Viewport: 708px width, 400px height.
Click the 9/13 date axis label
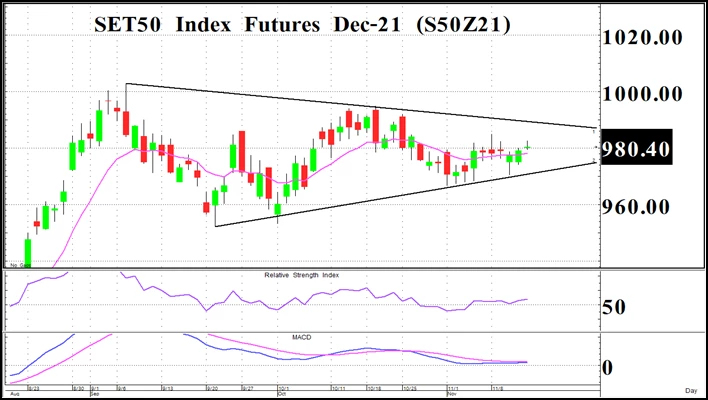pyautogui.click(x=168, y=388)
